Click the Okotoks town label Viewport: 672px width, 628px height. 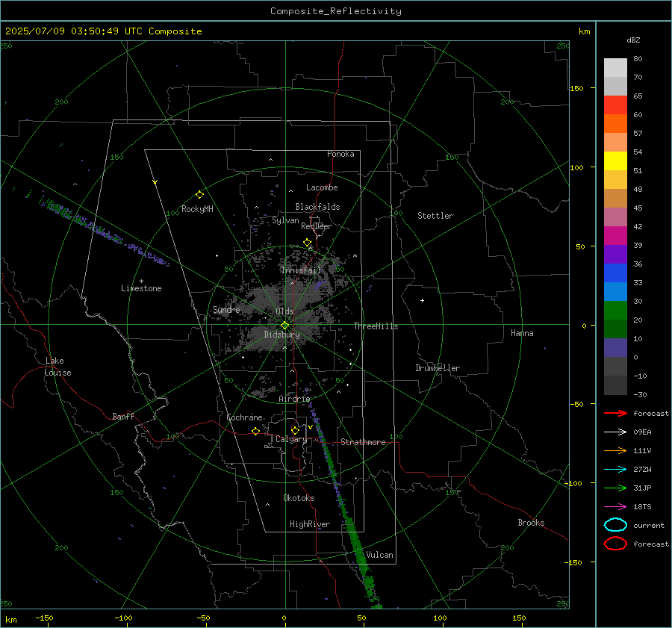(x=299, y=498)
